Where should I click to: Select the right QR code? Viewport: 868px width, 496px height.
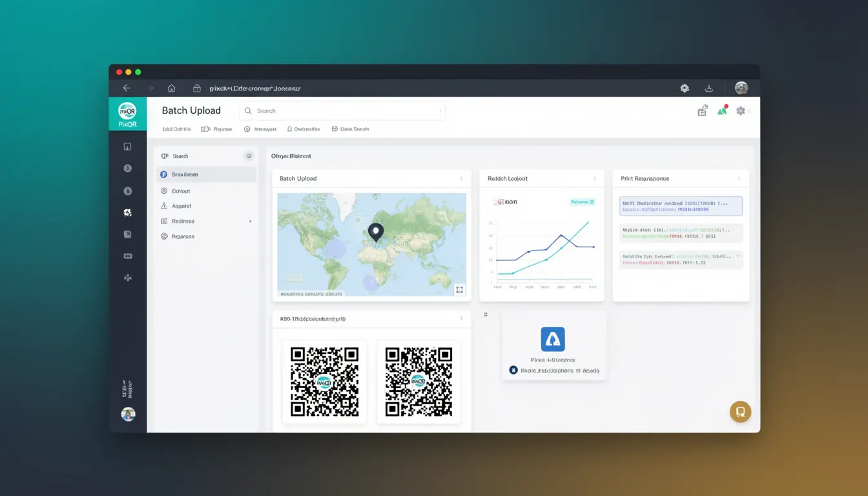418,382
